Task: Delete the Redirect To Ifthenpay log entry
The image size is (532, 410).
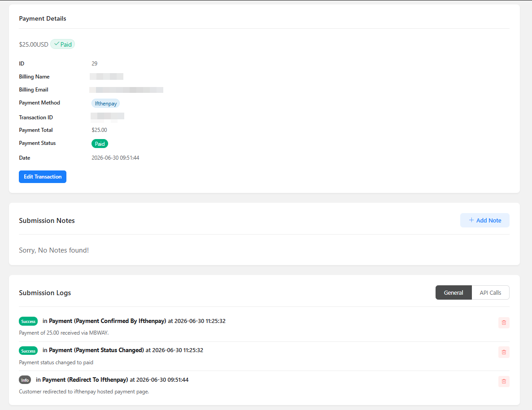Action: tap(504, 381)
